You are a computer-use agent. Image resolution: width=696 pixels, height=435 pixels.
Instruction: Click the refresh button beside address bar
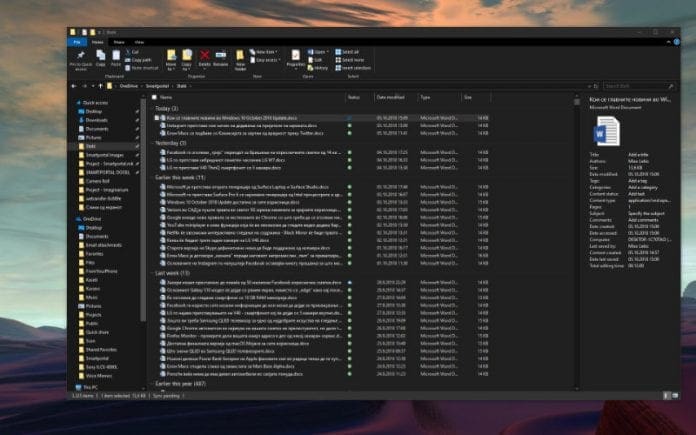click(596, 86)
